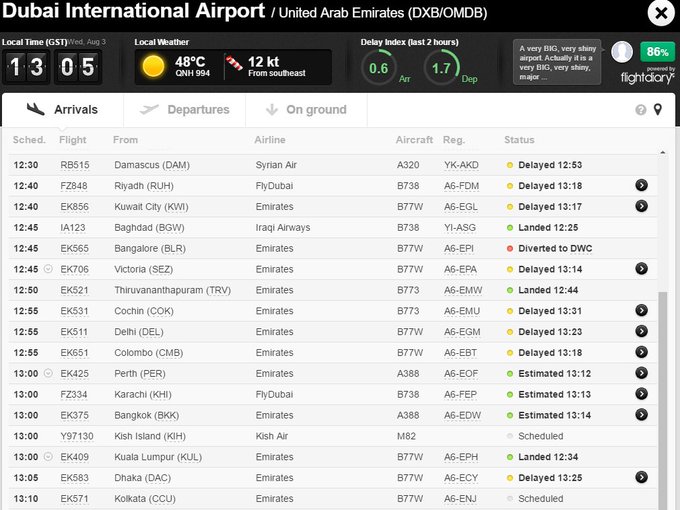Viewport: 680px width, 510px height.
Task: Open registration YI-ASG
Action: [460, 228]
